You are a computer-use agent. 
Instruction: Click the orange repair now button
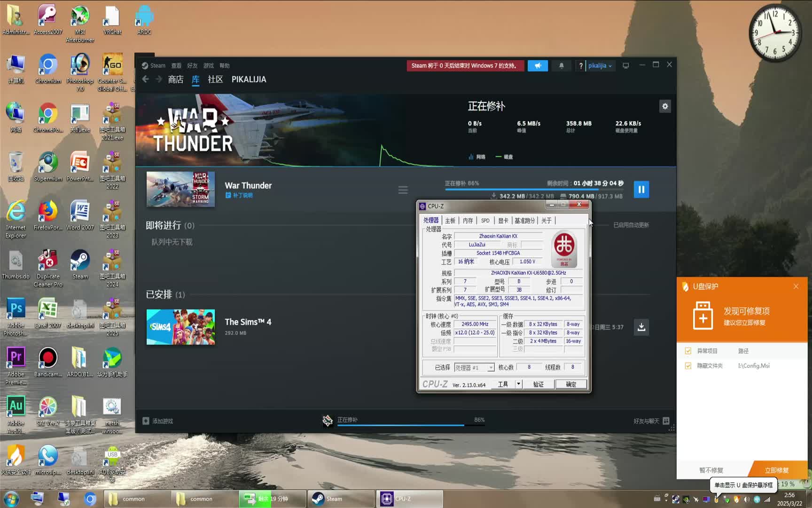pyautogui.click(x=776, y=470)
